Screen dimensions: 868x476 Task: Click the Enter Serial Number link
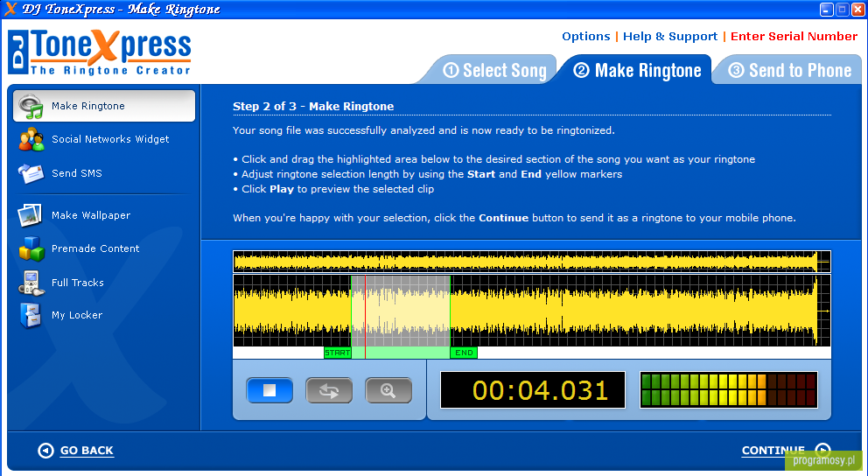[x=794, y=37]
